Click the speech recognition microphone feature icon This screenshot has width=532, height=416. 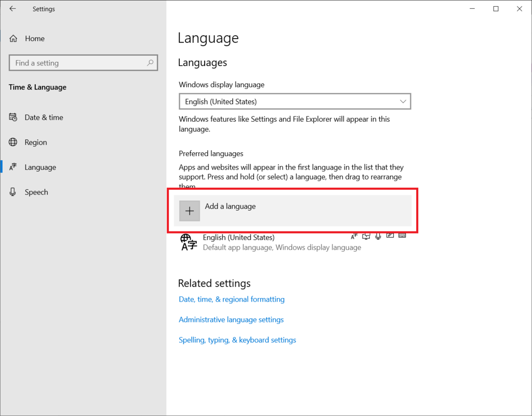coord(378,236)
